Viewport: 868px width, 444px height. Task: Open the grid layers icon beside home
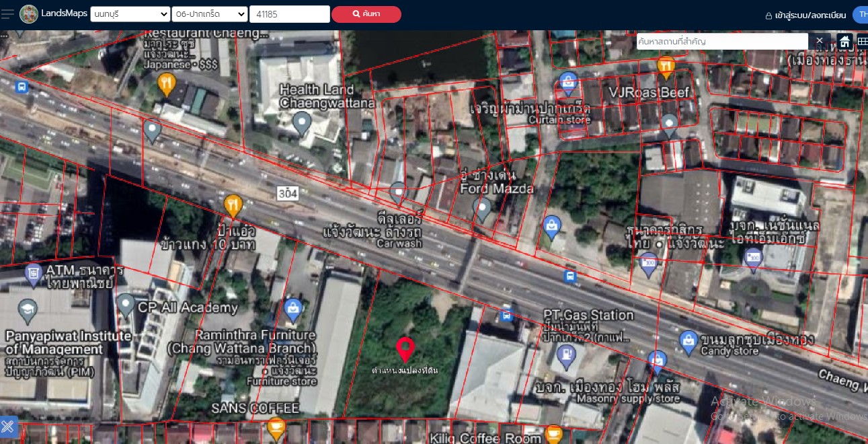tap(862, 42)
